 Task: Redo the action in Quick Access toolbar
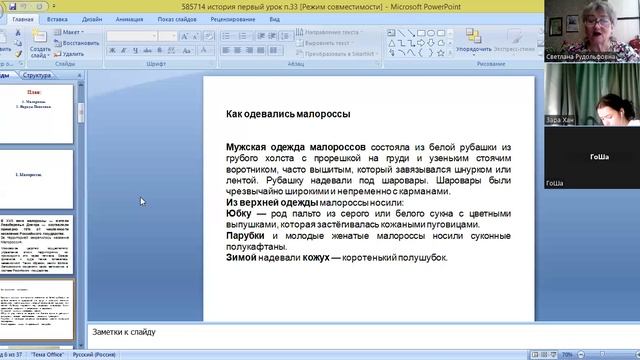pyautogui.click(x=39, y=7)
